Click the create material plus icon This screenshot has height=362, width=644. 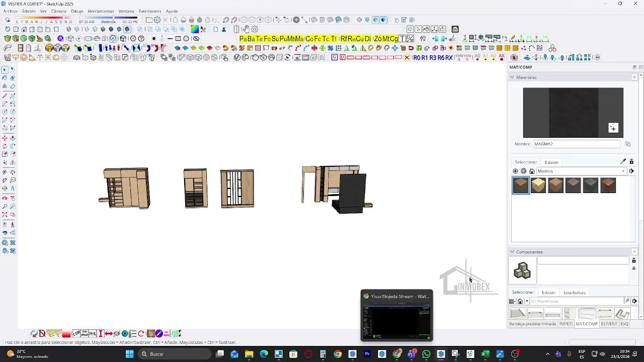click(515, 171)
